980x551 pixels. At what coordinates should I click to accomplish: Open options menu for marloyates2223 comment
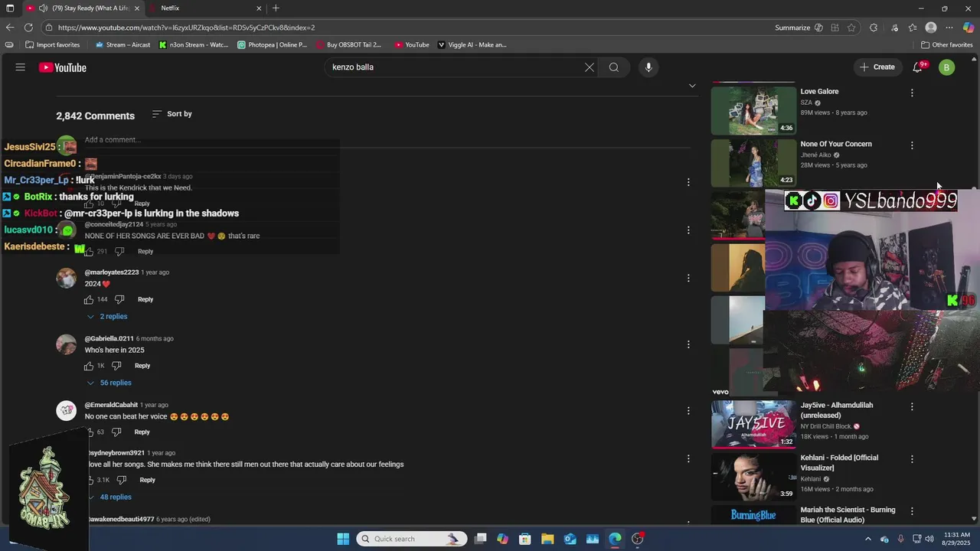tap(688, 278)
